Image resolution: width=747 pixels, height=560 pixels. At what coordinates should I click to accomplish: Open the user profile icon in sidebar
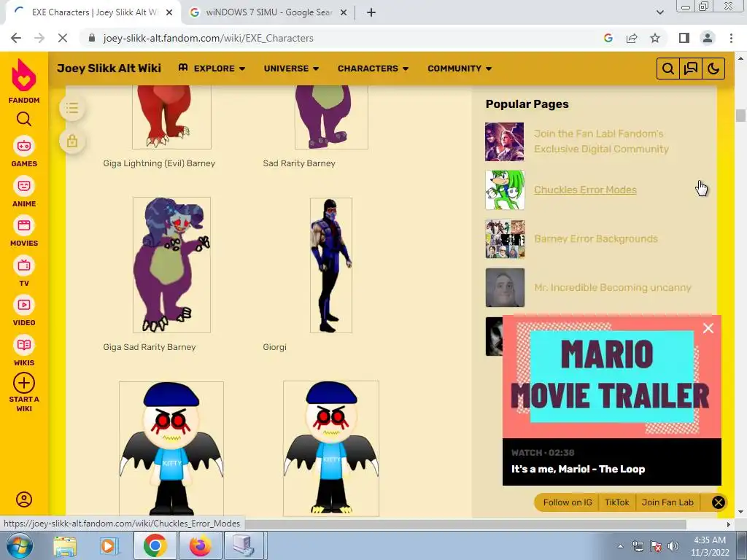[x=24, y=499]
